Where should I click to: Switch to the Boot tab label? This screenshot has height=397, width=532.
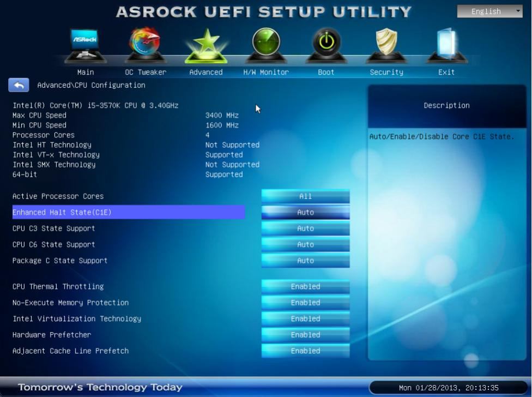tap(326, 72)
